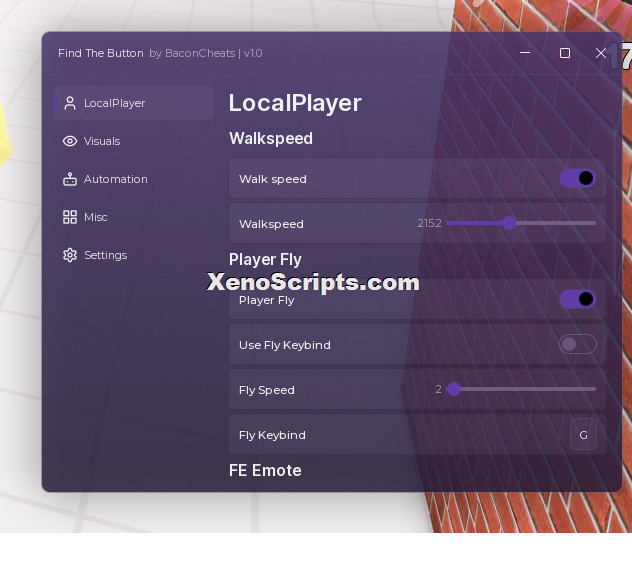
Task: Click the Fly Speed value 2
Action: (x=439, y=389)
